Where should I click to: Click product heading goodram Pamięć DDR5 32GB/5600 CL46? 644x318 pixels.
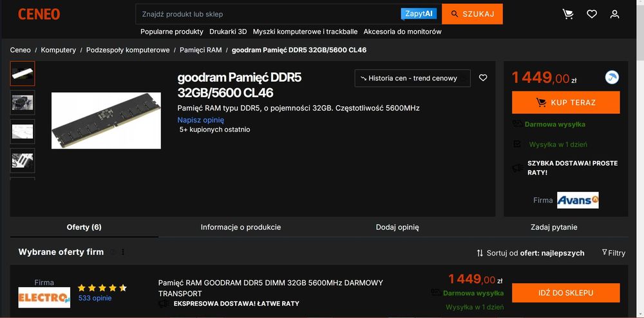240,86
